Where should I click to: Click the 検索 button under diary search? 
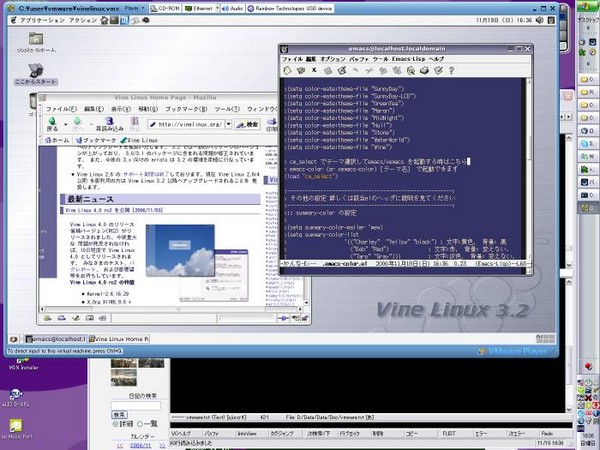point(119,414)
